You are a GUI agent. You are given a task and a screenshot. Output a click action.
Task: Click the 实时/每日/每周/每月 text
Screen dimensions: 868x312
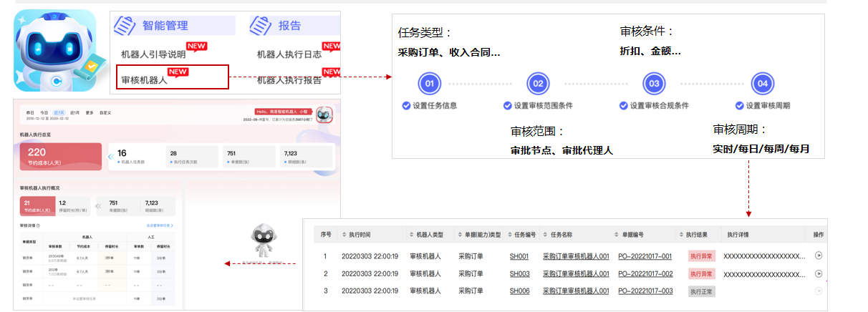(x=761, y=150)
